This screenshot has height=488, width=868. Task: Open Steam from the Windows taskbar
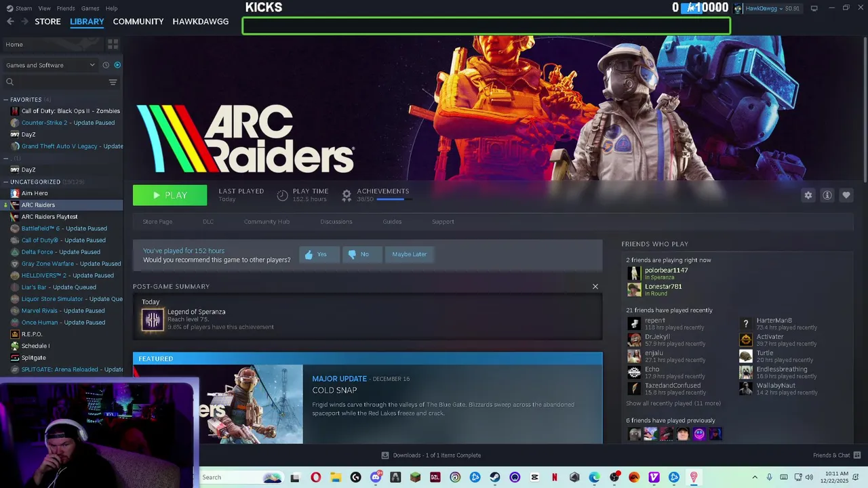coord(495,477)
